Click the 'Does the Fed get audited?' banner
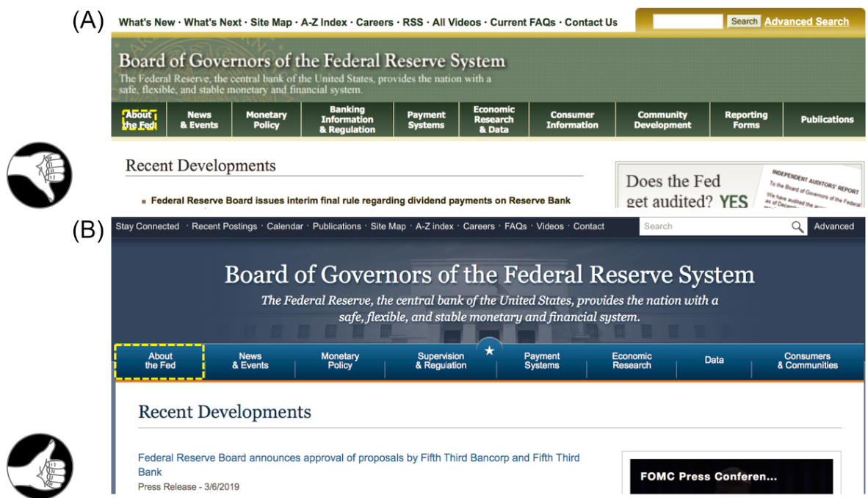Viewport: 868px width, 498px height. tap(739, 185)
